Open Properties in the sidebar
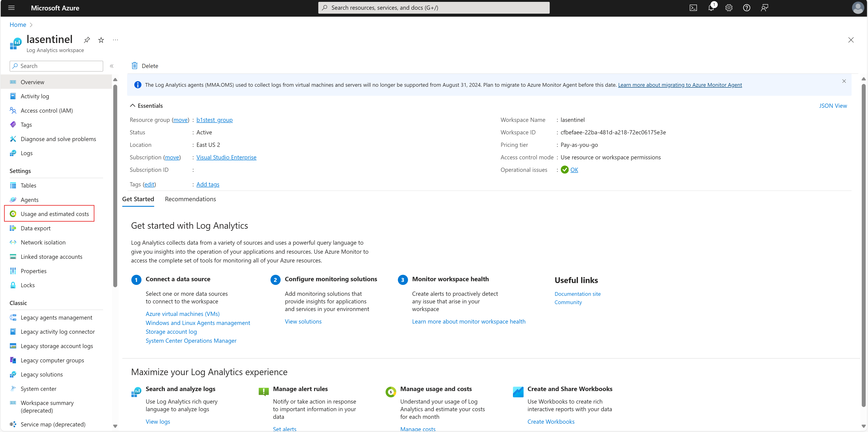Image resolution: width=868 pixels, height=432 pixels. (x=33, y=271)
